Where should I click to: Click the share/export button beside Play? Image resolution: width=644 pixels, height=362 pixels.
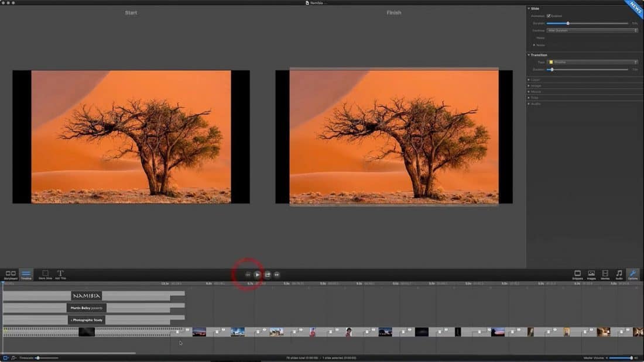[x=268, y=274]
